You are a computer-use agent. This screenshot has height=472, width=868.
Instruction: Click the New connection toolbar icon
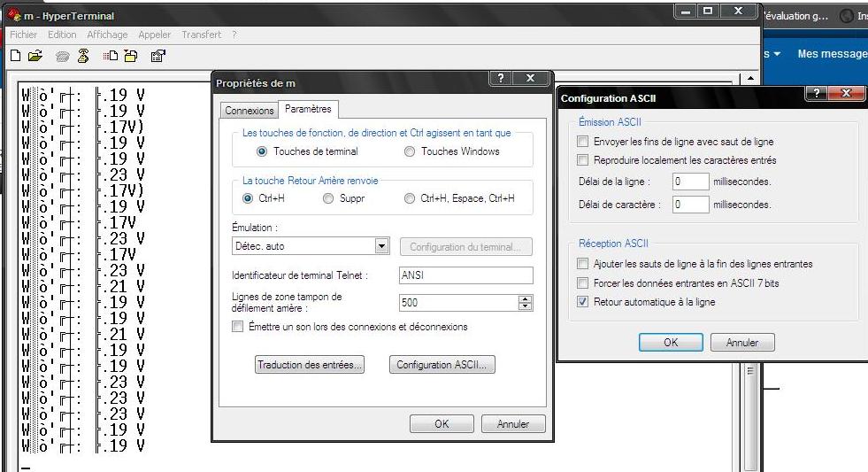tap(16, 56)
